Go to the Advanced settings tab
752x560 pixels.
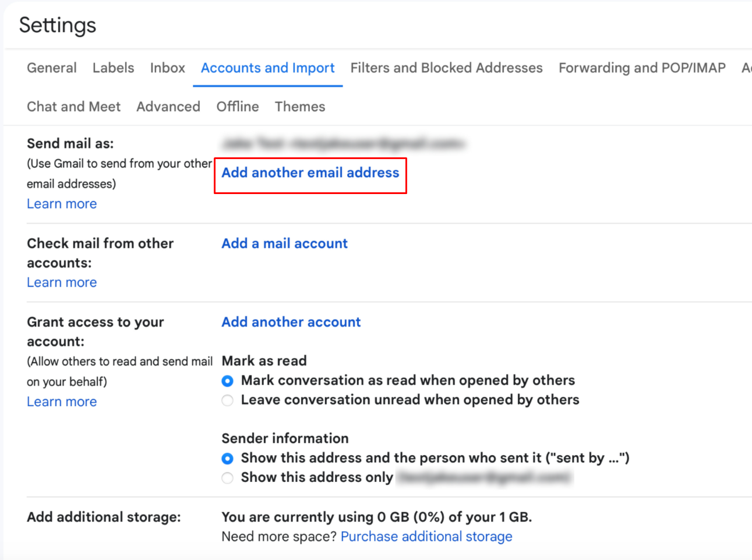(x=168, y=107)
